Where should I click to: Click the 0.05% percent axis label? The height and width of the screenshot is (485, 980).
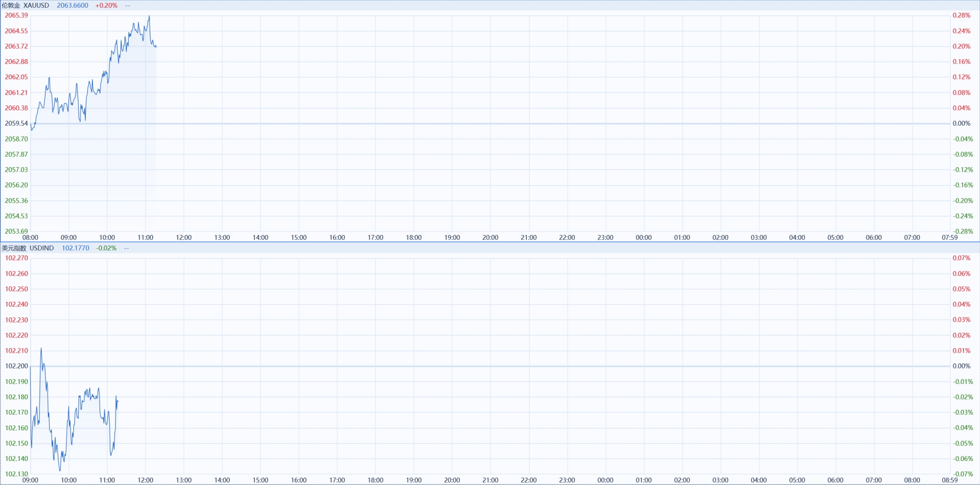[961, 289]
